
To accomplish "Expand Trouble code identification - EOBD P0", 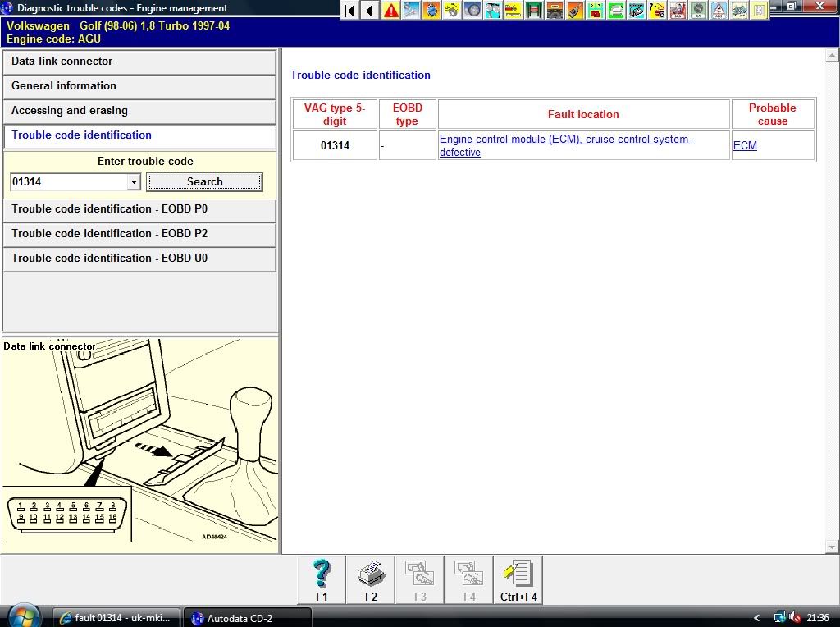I will (x=139, y=209).
